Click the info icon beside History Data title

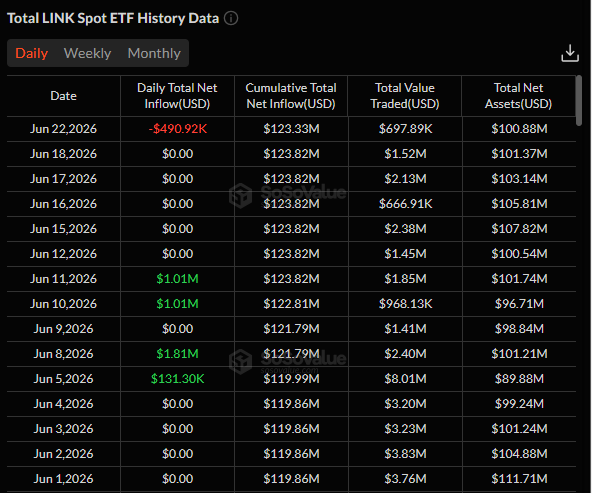[x=231, y=18]
